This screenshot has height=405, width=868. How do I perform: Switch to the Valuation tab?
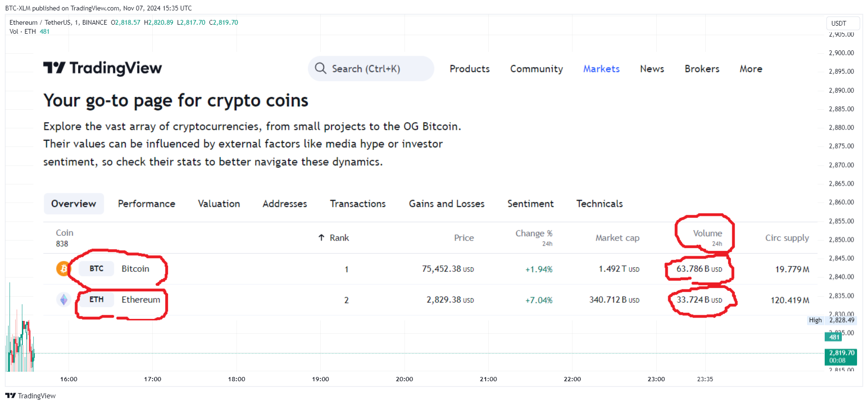point(219,204)
